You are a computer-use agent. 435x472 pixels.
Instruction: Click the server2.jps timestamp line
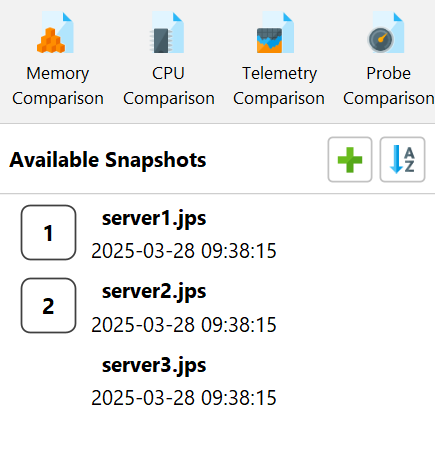pyautogui.click(x=184, y=325)
